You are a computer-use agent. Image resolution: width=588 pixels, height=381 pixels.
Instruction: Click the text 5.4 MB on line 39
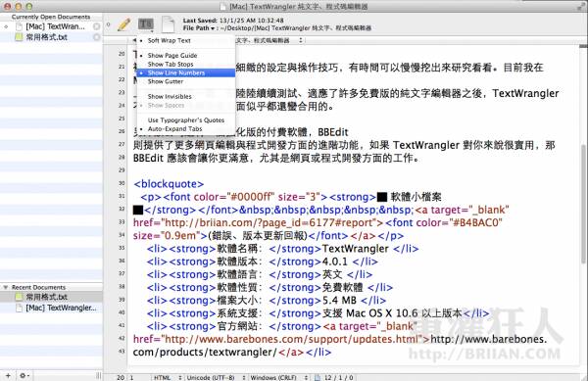[339, 301]
